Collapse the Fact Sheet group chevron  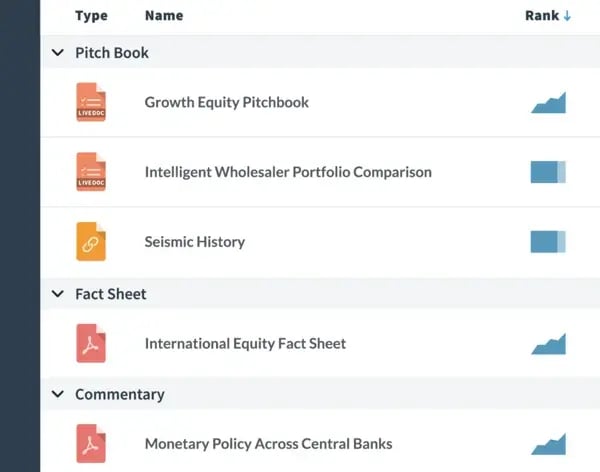point(57,294)
